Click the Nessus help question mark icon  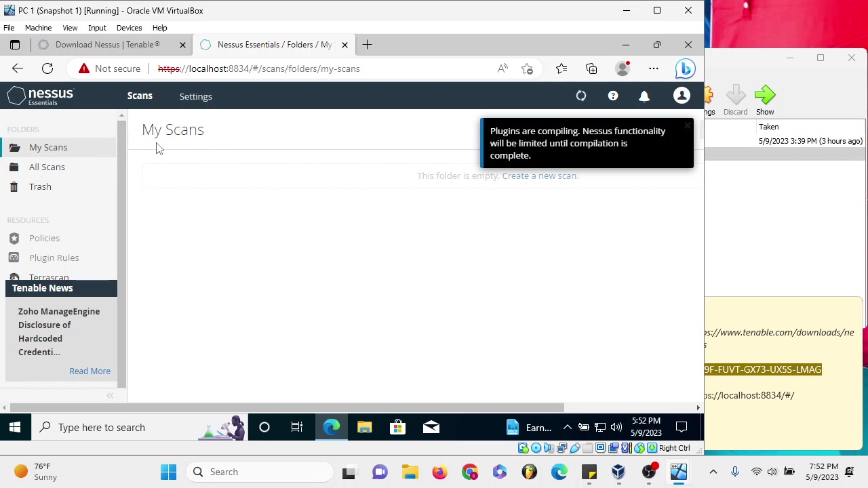click(x=612, y=96)
